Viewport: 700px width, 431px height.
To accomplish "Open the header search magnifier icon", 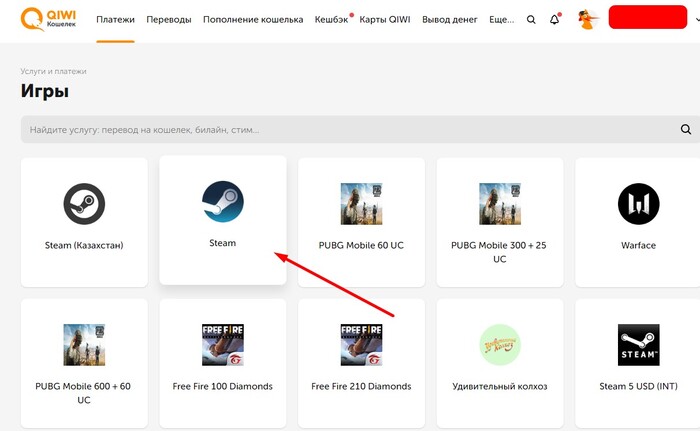I will click(531, 20).
